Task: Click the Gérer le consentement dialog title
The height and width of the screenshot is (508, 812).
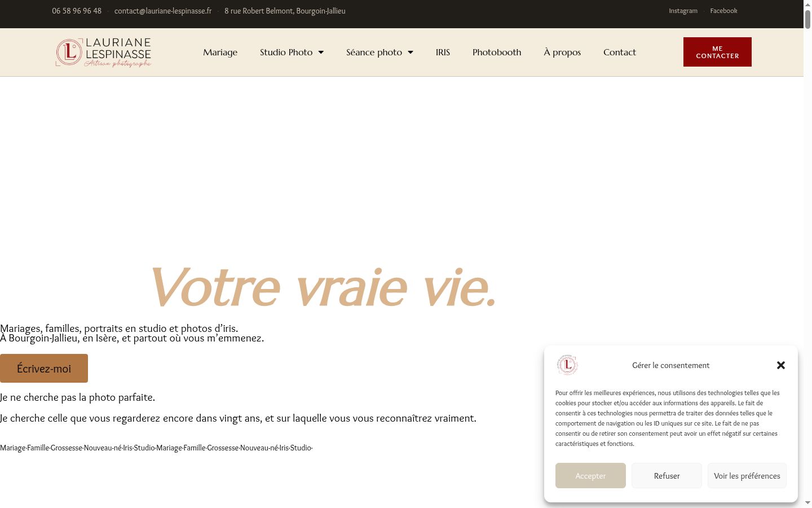Action: pos(671,365)
